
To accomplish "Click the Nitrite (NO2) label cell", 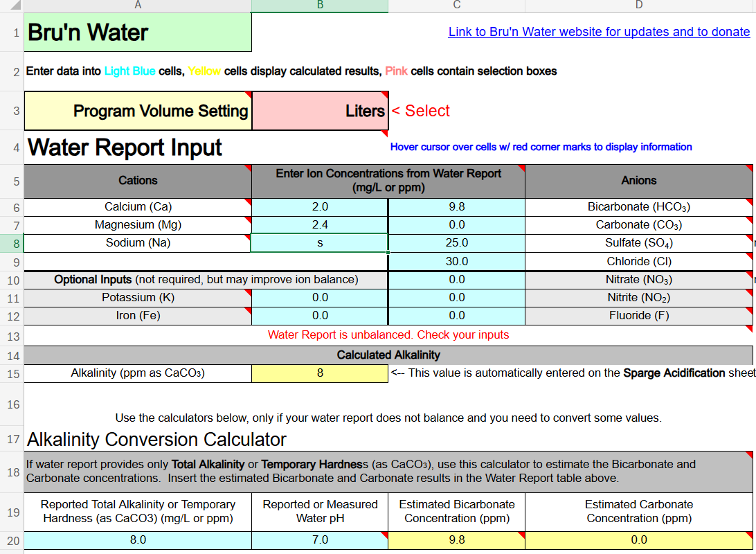I will [x=639, y=298].
